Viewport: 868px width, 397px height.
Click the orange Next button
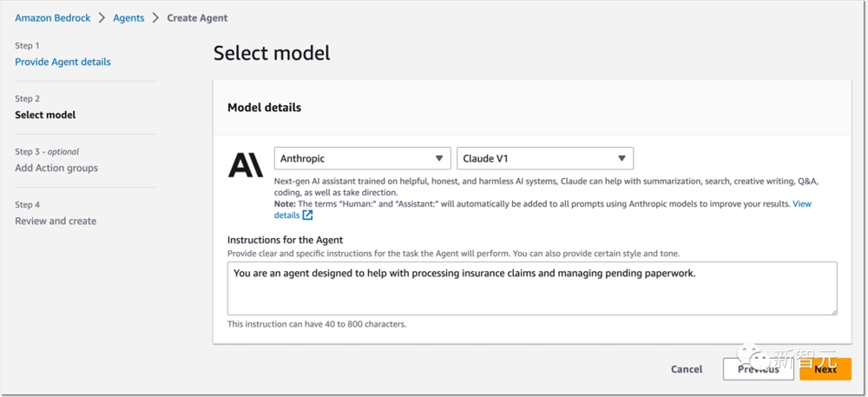[825, 369]
